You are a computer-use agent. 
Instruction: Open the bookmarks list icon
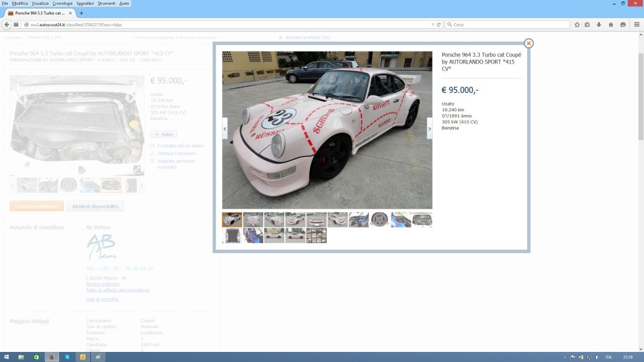pyautogui.click(x=587, y=25)
